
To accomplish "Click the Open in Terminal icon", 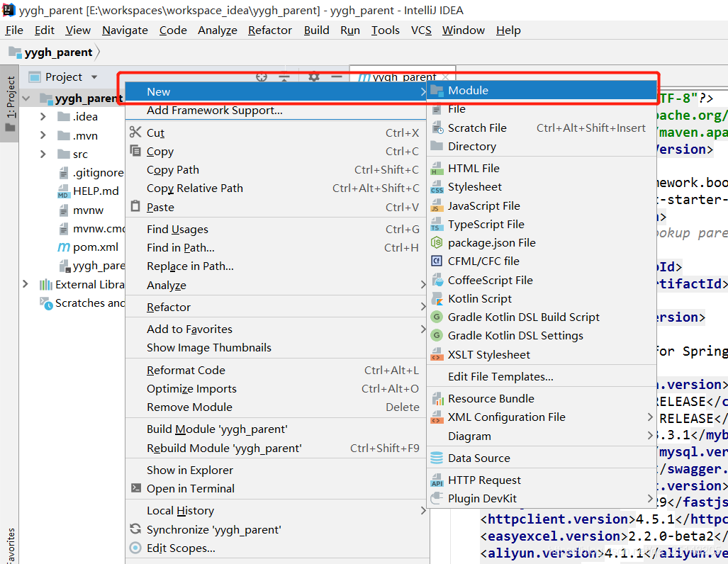I will (x=135, y=488).
